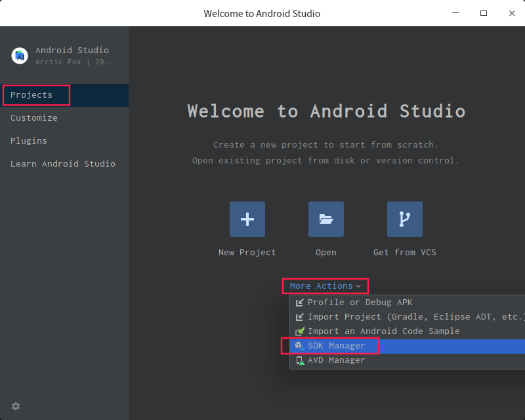Screen dimensions: 525x420
Task: Select AVD Manager menu entry
Action: (x=337, y=360)
